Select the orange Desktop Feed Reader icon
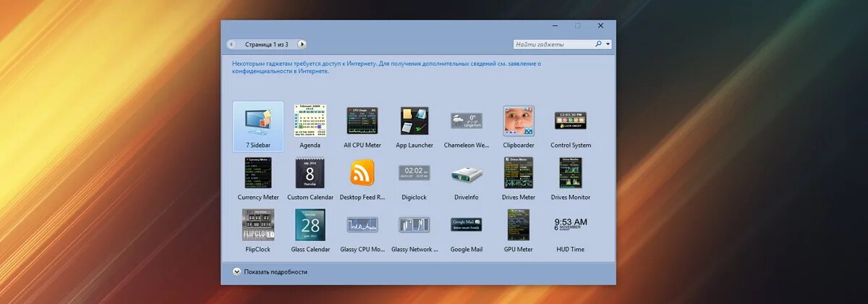 tap(362, 172)
